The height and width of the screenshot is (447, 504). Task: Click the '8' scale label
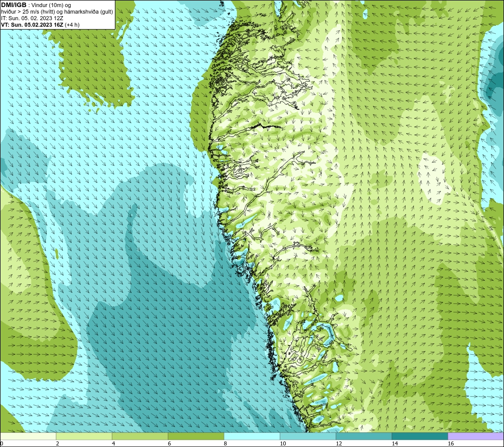(x=225, y=444)
